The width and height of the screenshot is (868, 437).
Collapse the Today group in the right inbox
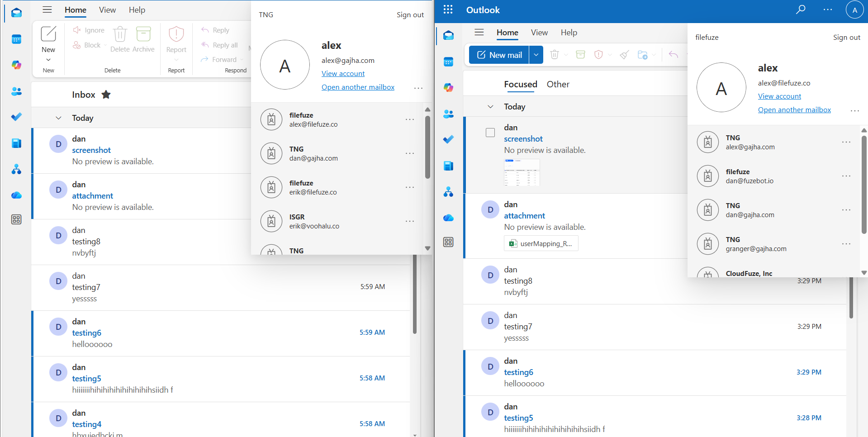490,106
